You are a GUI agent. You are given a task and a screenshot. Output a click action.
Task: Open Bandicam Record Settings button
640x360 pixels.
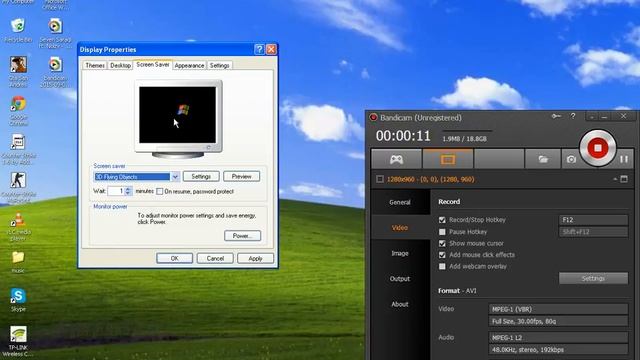pyautogui.click(x=593, y=278)
